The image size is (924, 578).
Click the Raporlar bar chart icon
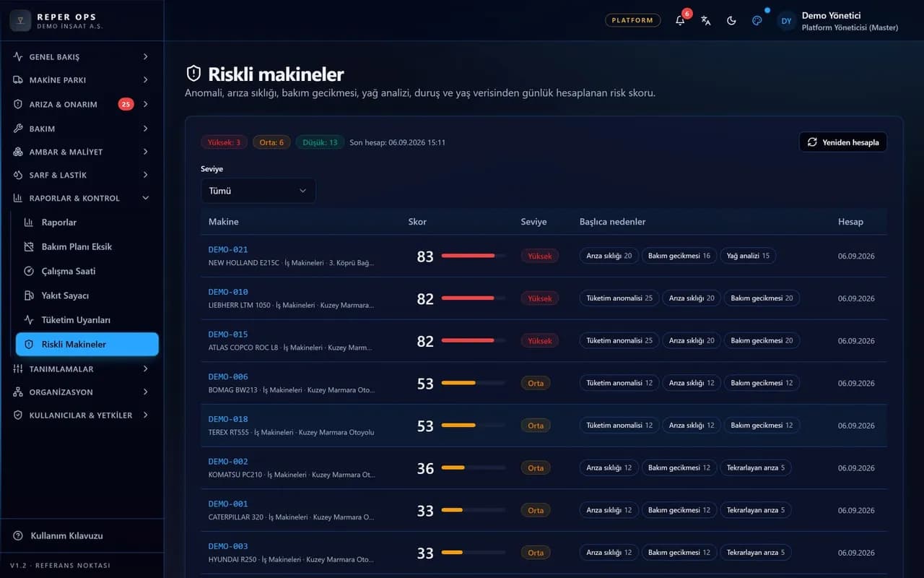click(29, 223)
